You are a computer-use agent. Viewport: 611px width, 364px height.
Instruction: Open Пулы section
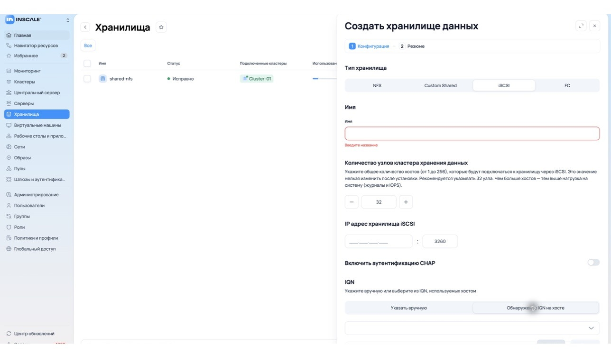click(x=37, y=169)
